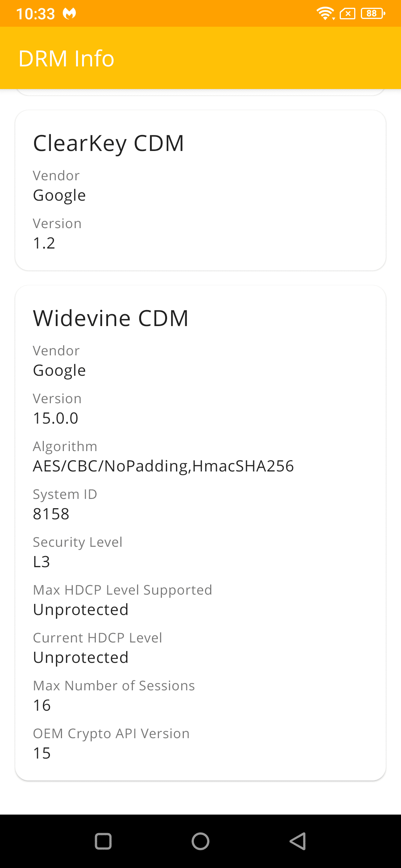The width and height of the screenshot is (401, 868).
Task: Tap Current HDCP Level Unprotected value
Action: click(x=81, y=658)
